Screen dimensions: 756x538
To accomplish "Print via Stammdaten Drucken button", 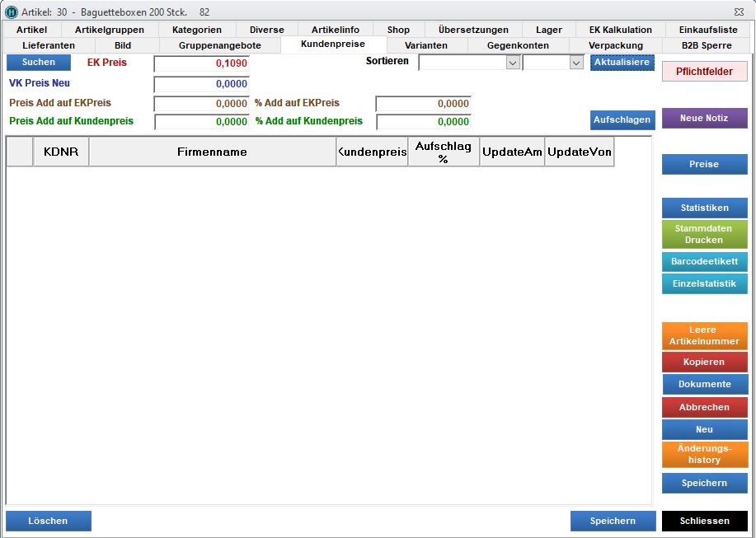I will tap(704, 234).
